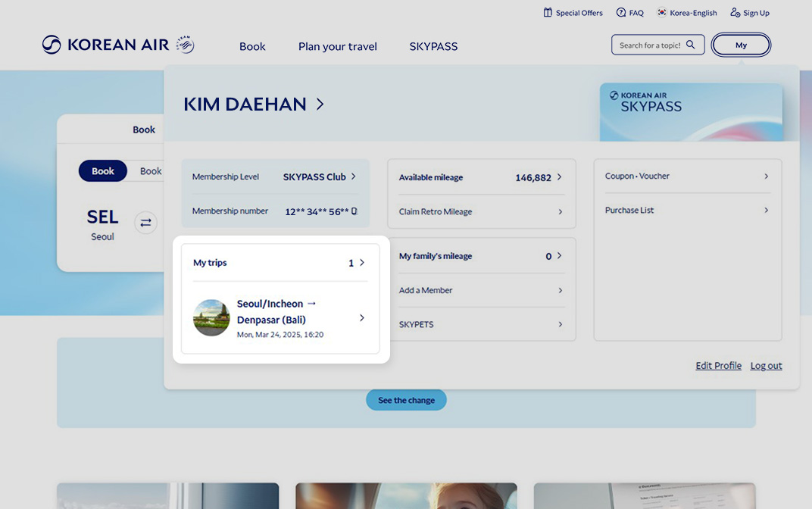Open Claim Retro Mileage row

click(482, 211)
